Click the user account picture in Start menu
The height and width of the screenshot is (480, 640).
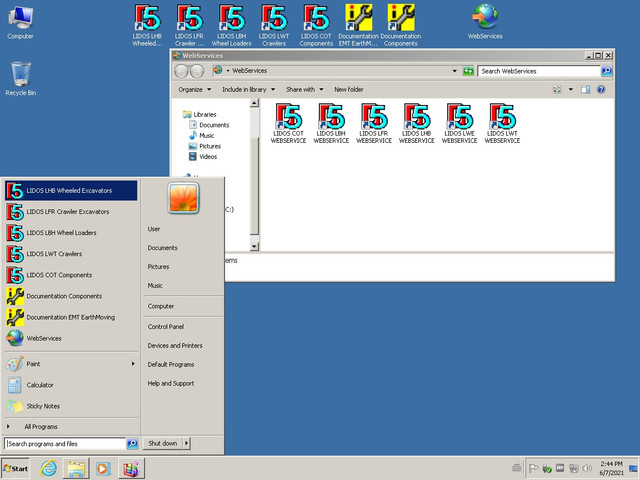(x=183, y=198)
